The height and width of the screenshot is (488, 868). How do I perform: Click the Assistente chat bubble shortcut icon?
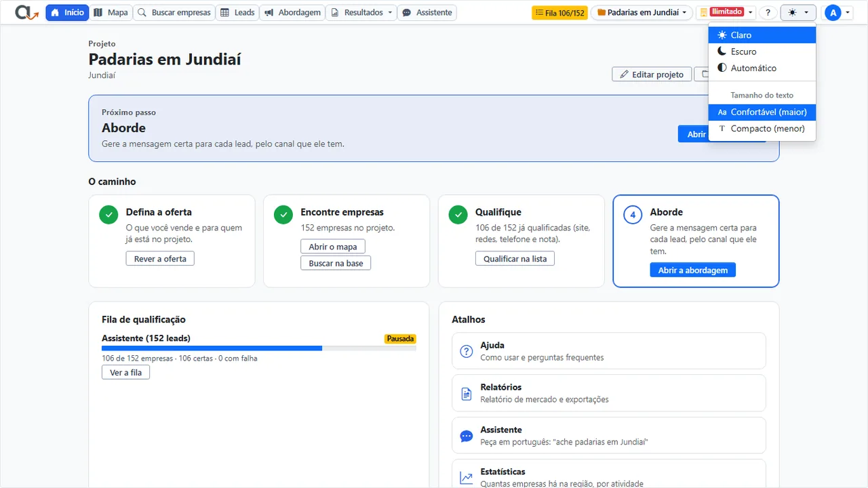(467, 436)
